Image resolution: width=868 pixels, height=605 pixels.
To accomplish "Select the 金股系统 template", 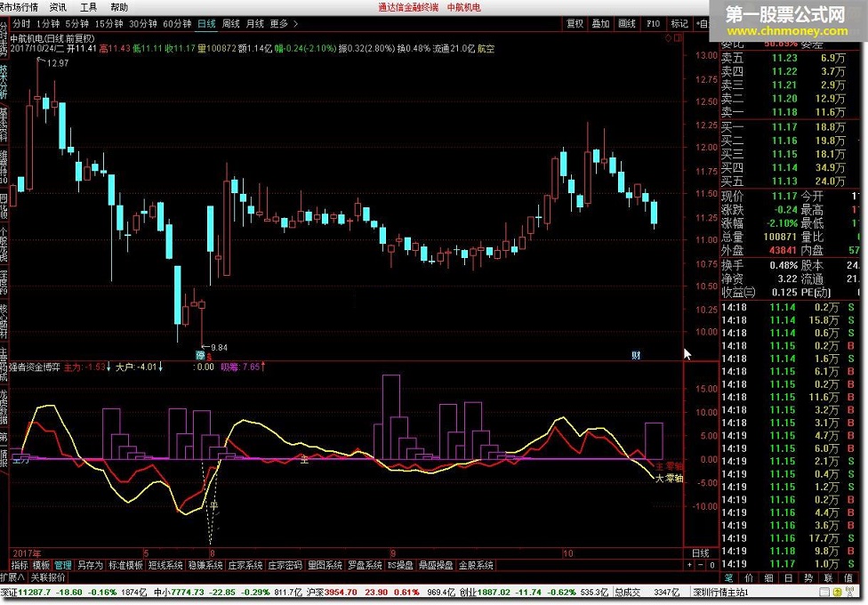I will pos(476,566).
